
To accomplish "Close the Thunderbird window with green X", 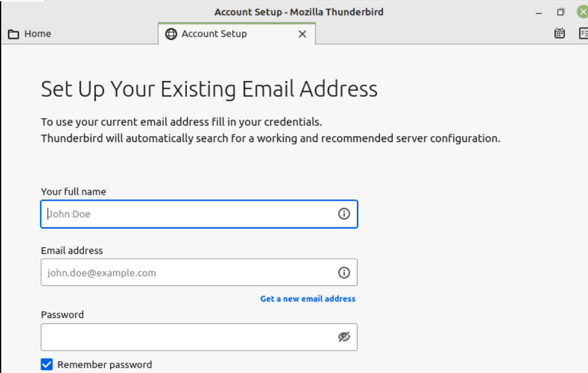I will [583, 12].
